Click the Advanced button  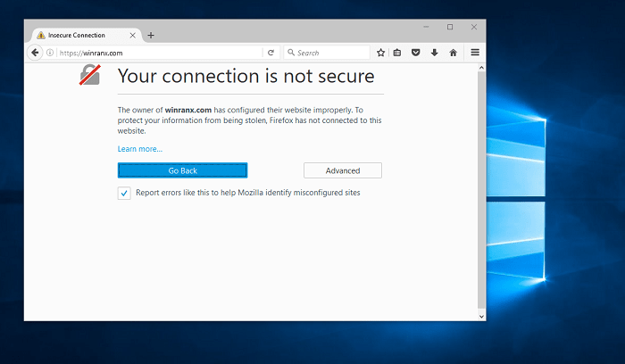(343, 170)
